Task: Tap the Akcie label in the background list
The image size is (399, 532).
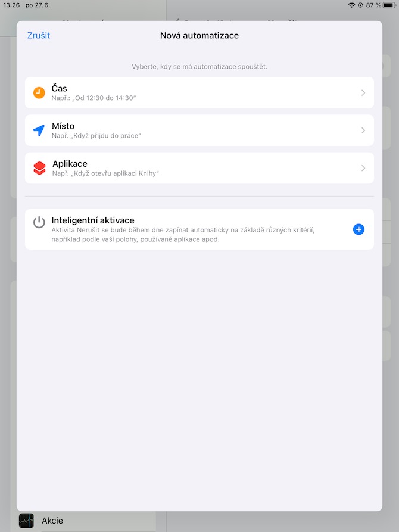Action: (52, 521)
